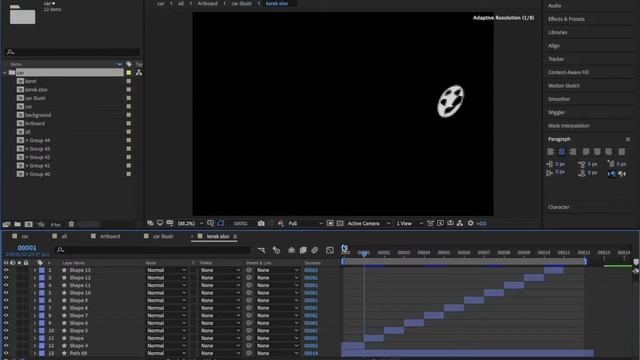Open the Comp Flowchart icon in viewer bar
This screenshot has width=640, height=360.
460,223
